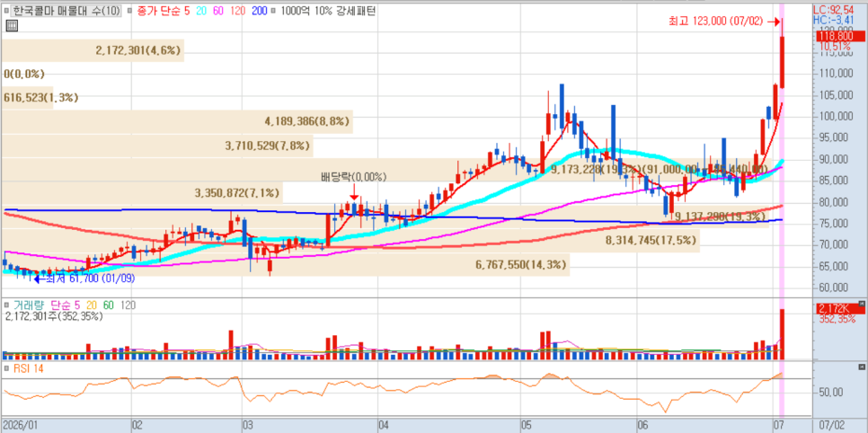This screenshot has width=868, height=433.
Task: Click the 9,137,298(19,3%) volume profile label
Action: [x=722, y=216]
